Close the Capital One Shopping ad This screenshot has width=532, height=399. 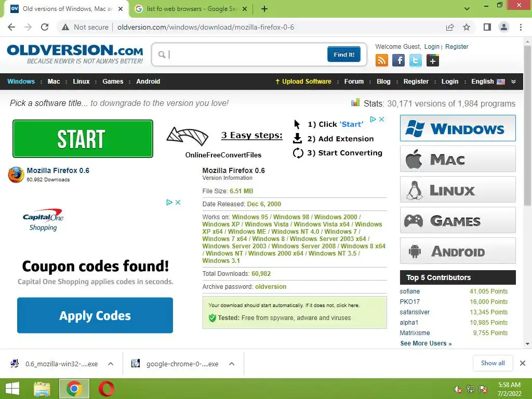pyautogui.click(x=178, y=202)
